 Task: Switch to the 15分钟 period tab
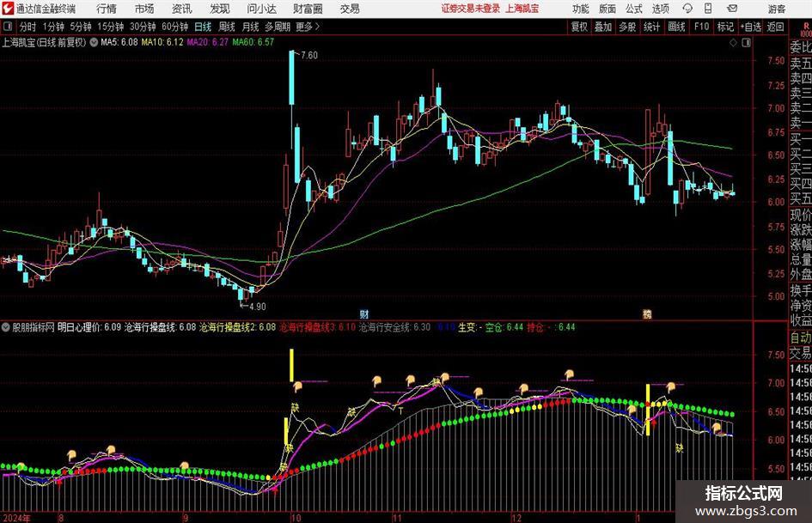point(110,27)
